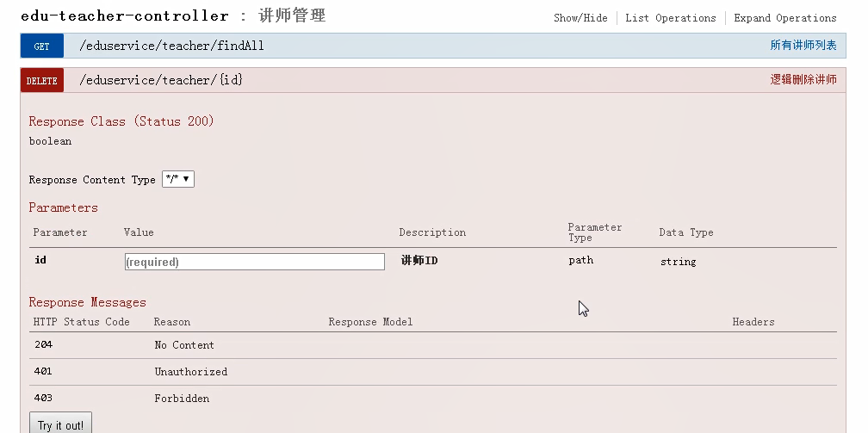Image resolution: width=868 pixels, height=433 pixels.
Task: Click the Reason column header
Action: 172,322
